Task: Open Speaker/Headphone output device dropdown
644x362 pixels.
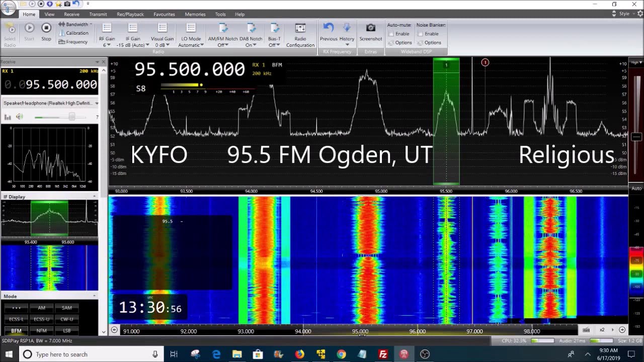Action: pyautogui.click(x=50, y=103)
